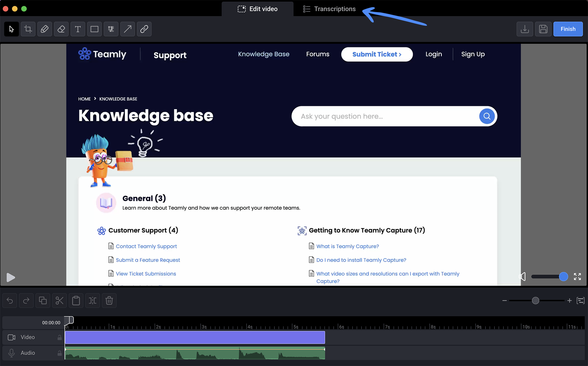Select the Crop tool
Screen dimensions: 588x366
tap(28, 29)
